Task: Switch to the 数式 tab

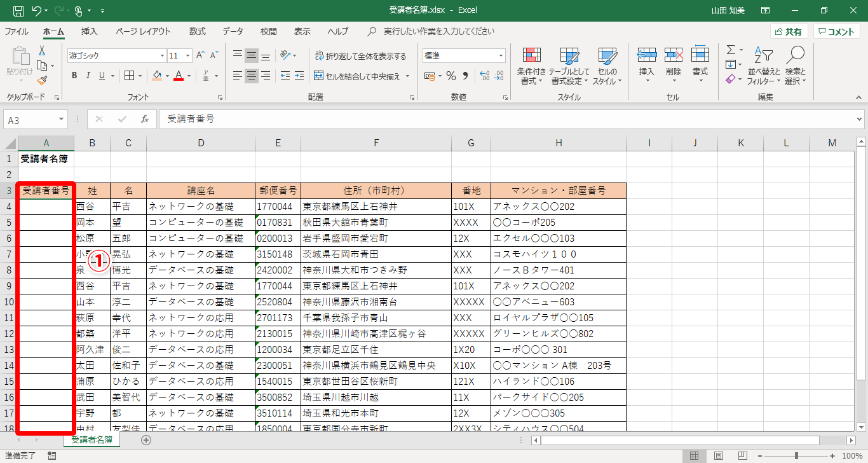Action: click(198, 31)
